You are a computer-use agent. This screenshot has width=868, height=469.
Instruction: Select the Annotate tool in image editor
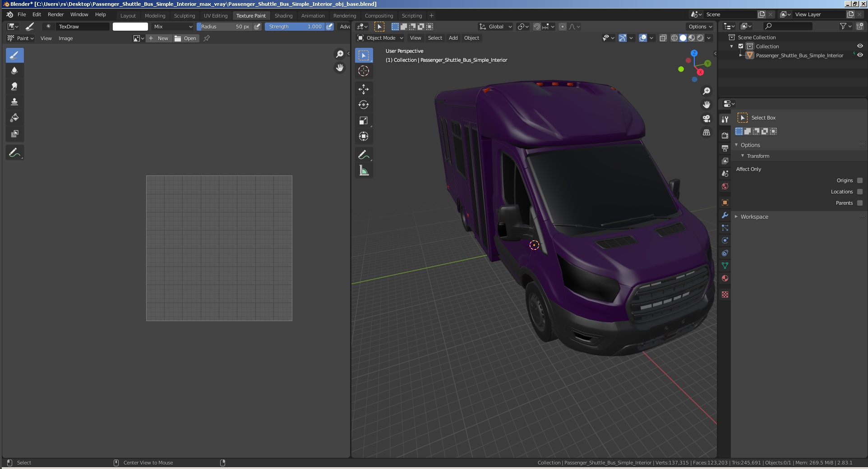coord(14,152)
